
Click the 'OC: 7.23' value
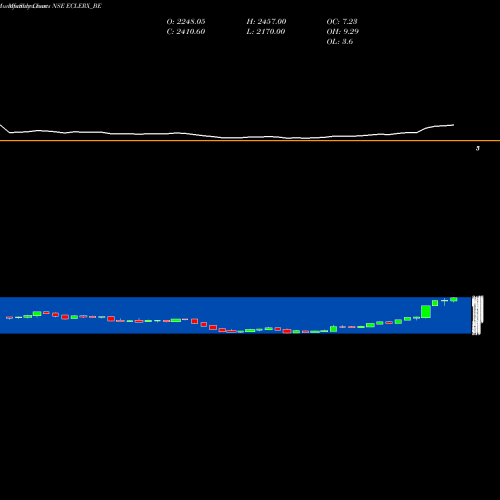342,22
